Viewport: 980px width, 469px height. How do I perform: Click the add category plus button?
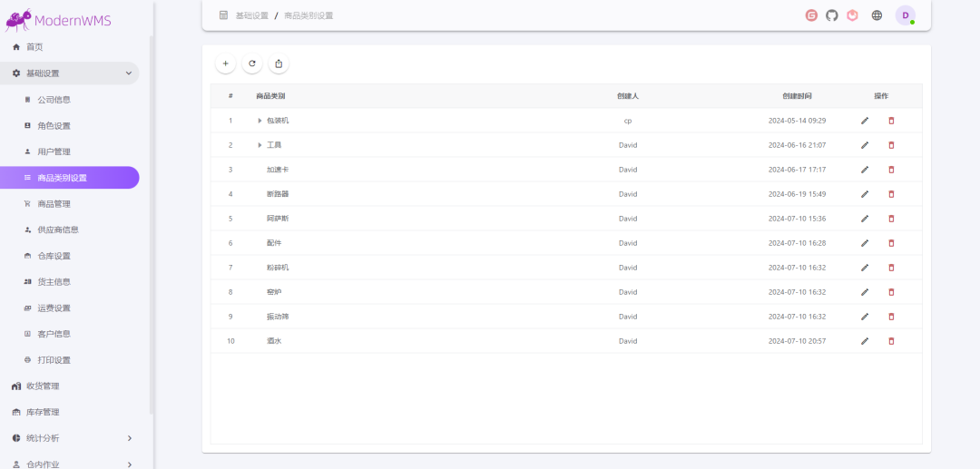coord(226,64)
